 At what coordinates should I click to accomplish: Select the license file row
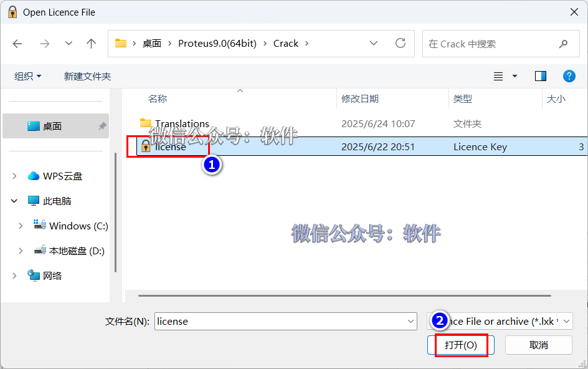[x=362, y=146]
